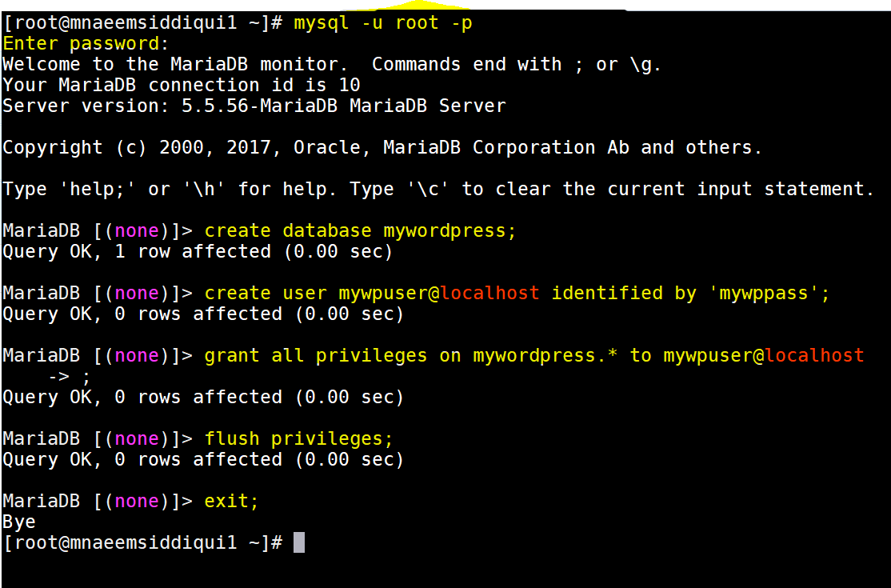Image resolution: width=891 pixels, height=588 pixels.
Task: Click the last shell prompt '[root@mnaeemsiddiqui1 ~]#'
Action: click(142, 542)
